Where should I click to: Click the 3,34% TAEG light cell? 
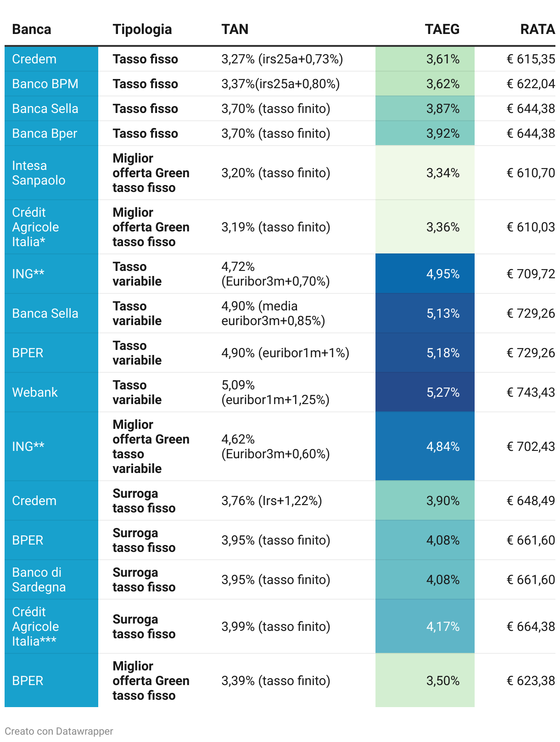425,173
